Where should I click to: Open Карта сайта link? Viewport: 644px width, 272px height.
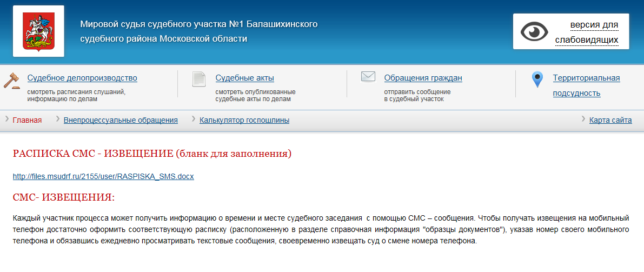(x=610, y=121)
